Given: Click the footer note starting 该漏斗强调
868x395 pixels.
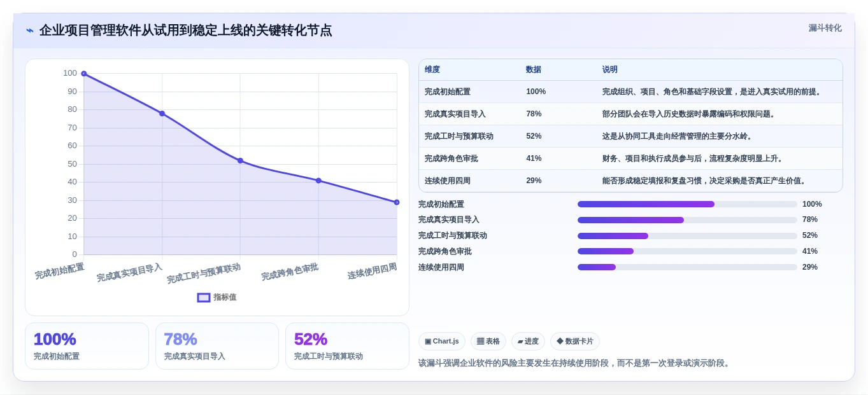Looking at the screenshot, I should click(x=575, y=363).
